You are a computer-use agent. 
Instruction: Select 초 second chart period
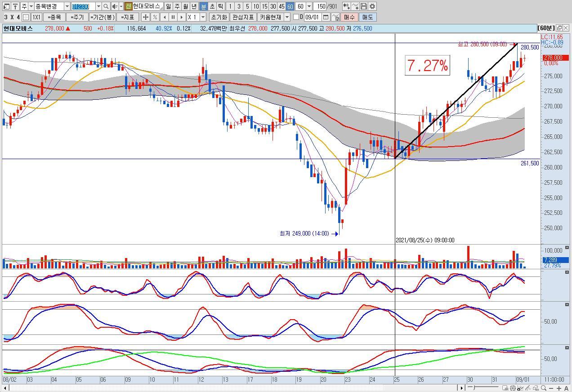coord(212,6)
